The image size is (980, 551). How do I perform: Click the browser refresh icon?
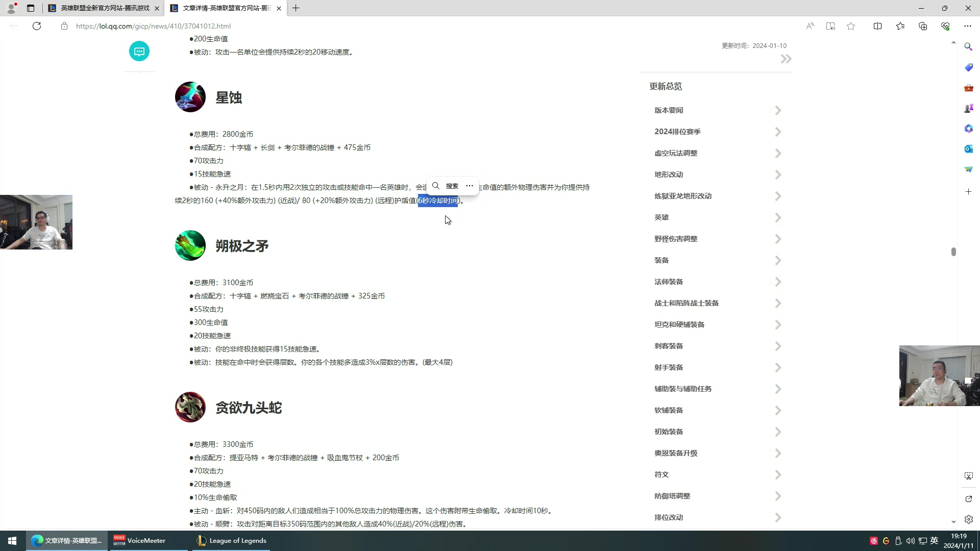(x=37, y=26)
